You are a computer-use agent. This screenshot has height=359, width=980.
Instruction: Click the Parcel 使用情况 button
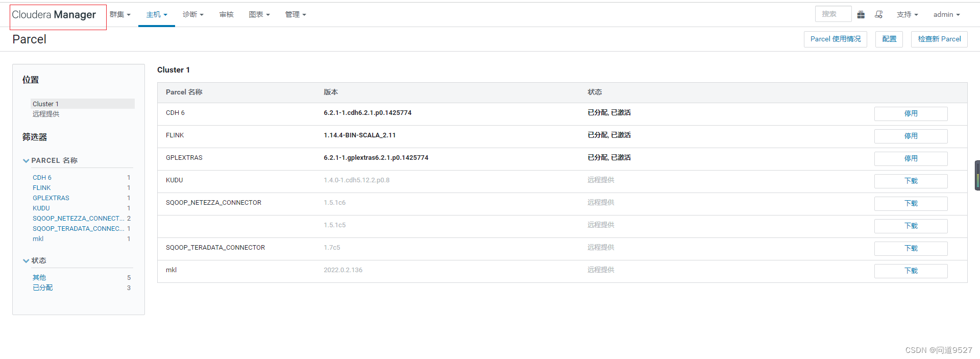coord(835,39)
